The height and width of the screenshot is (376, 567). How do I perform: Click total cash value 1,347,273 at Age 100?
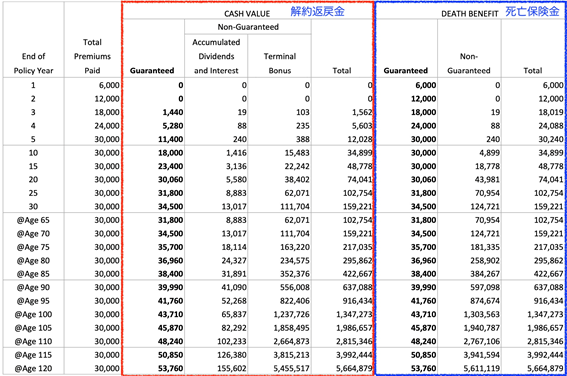(354, 315)
